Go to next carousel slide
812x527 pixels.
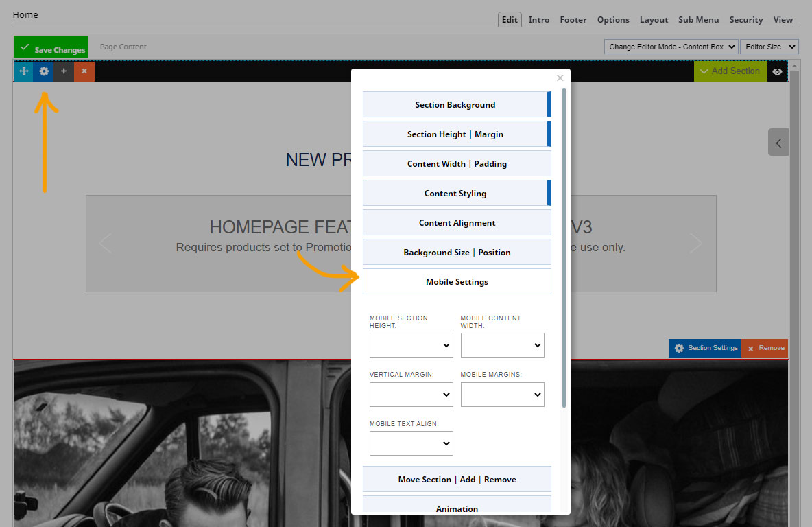click(x=696, y=243)
